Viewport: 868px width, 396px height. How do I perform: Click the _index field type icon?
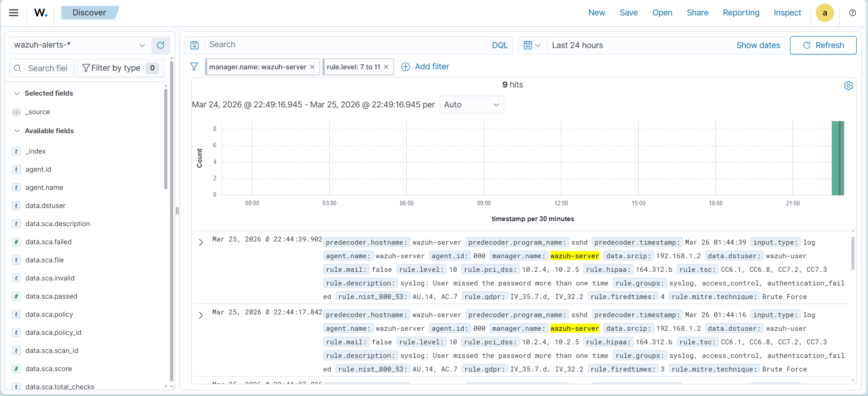pos(16,151)
